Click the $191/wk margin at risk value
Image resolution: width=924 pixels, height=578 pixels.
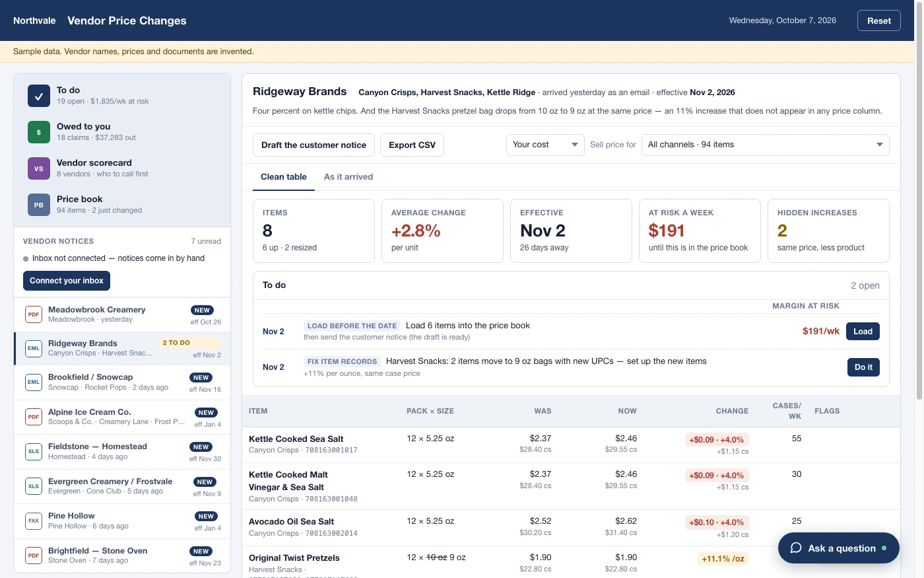click(x=821, y=332)
